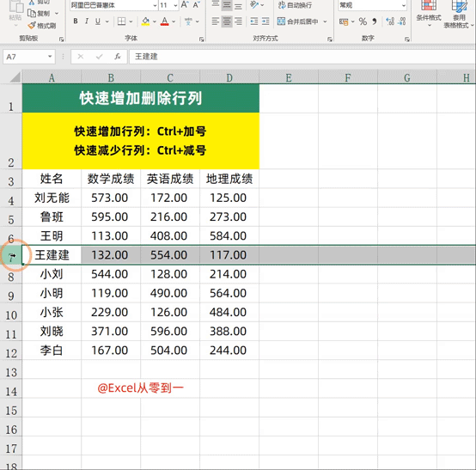This screenshot has width=476, height=470.
Task: Open the number format (常规) dropdown
Action: 404,5
